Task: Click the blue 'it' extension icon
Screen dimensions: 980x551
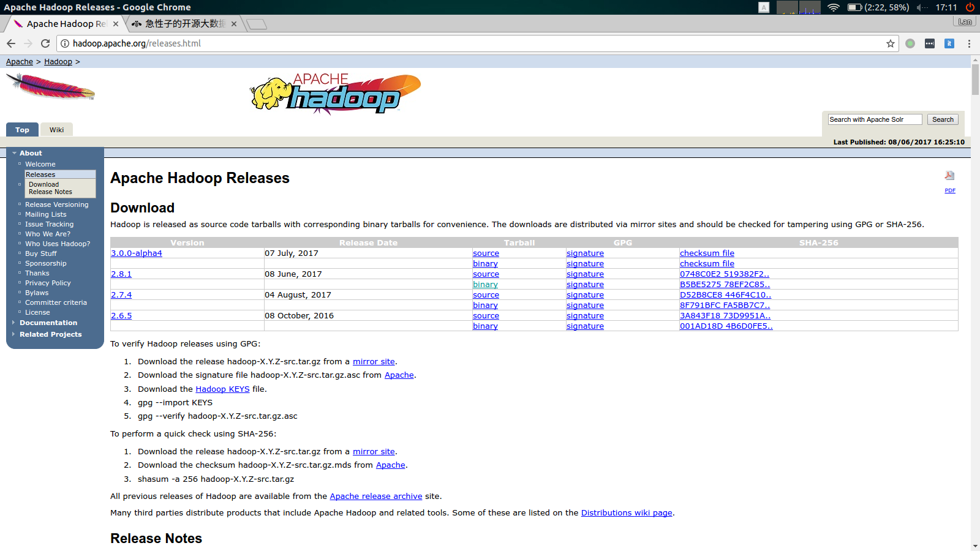Action: [x=949, y=43]
